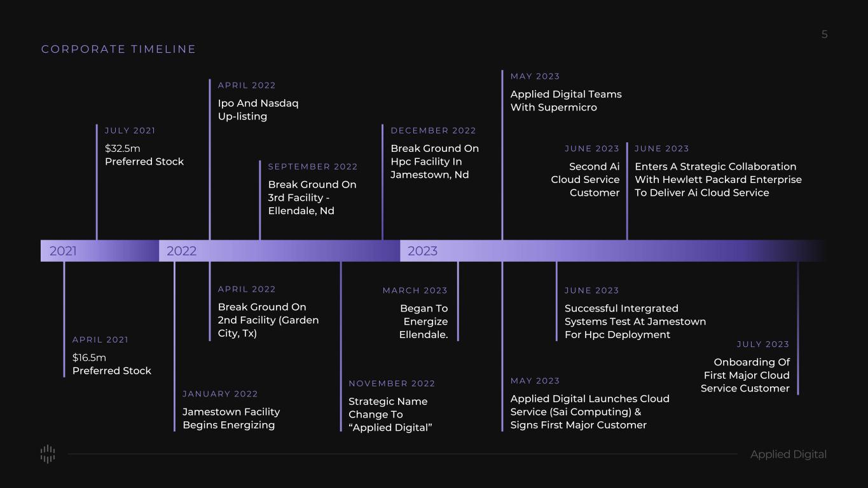Click 'Jamestown Facility Begins Energizing' text
Screen dimensions: 868x488
231,419
